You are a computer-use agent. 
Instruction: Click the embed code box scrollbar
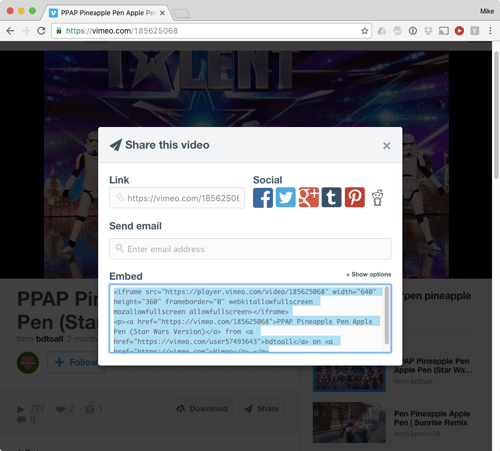(x=387, y=315)
